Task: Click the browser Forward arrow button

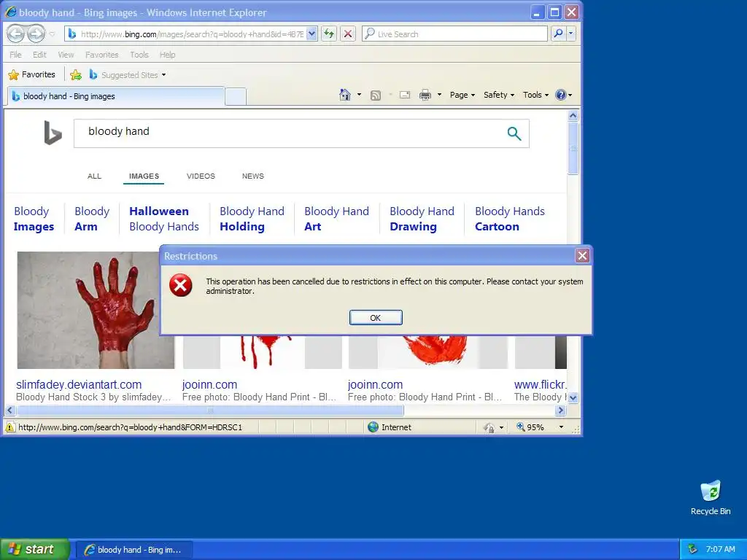Action: pyautogui.click(x=36, y=34)
